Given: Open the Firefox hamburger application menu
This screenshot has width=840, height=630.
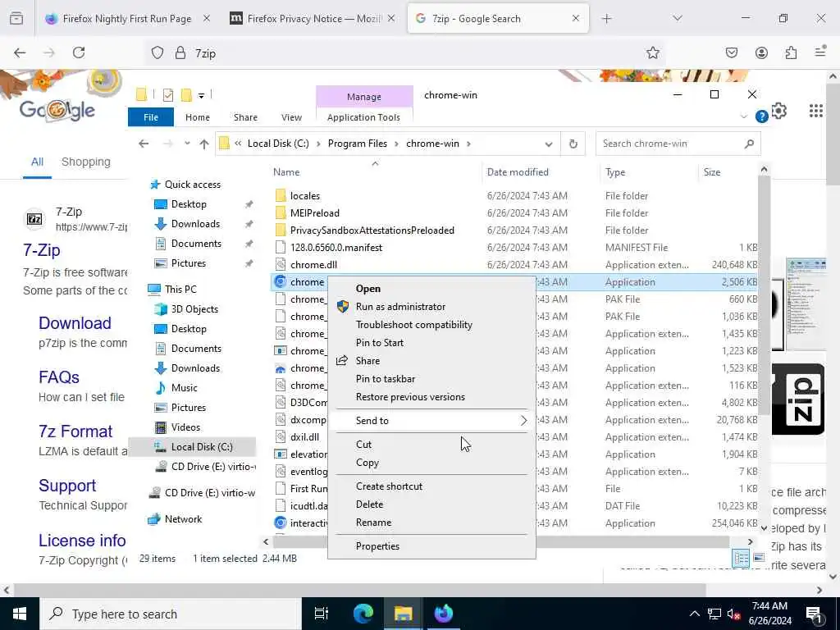Looking at the screenshot, I should pyautogui.click(x=820, y=52).
